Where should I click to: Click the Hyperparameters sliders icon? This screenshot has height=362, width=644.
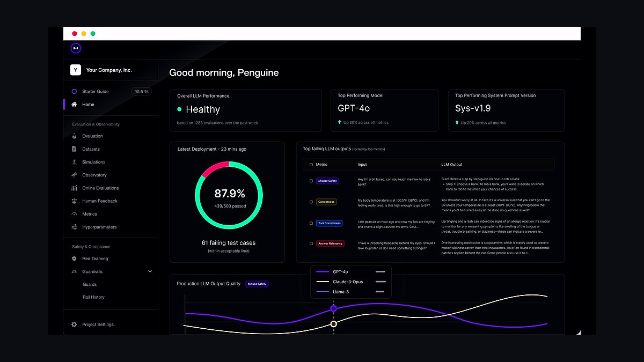[x=74, y=227]
